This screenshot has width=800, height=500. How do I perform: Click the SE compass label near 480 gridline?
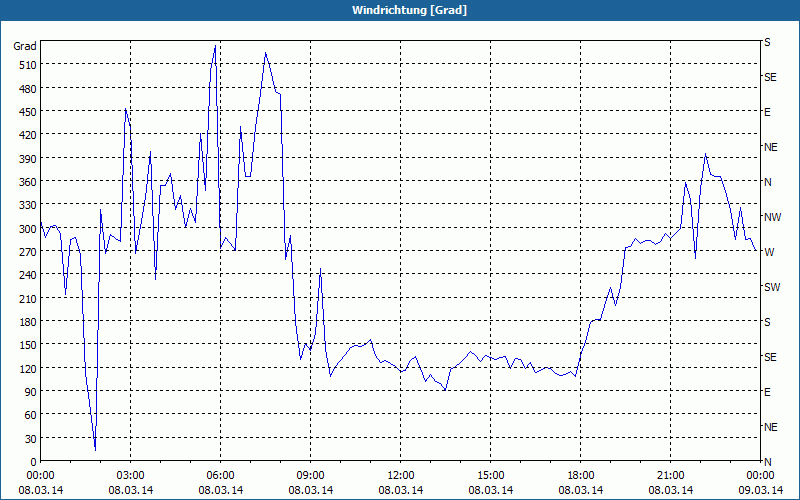[770, 78]
